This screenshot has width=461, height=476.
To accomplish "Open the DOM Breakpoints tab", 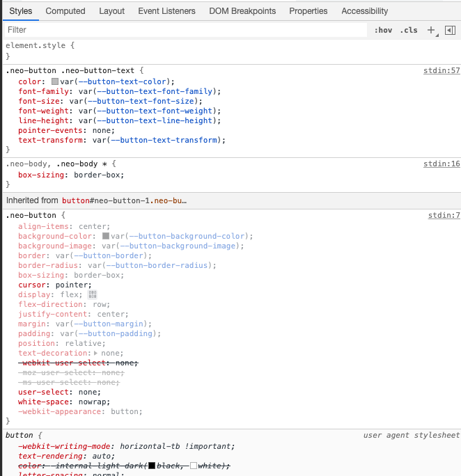I will coord(242,11).
